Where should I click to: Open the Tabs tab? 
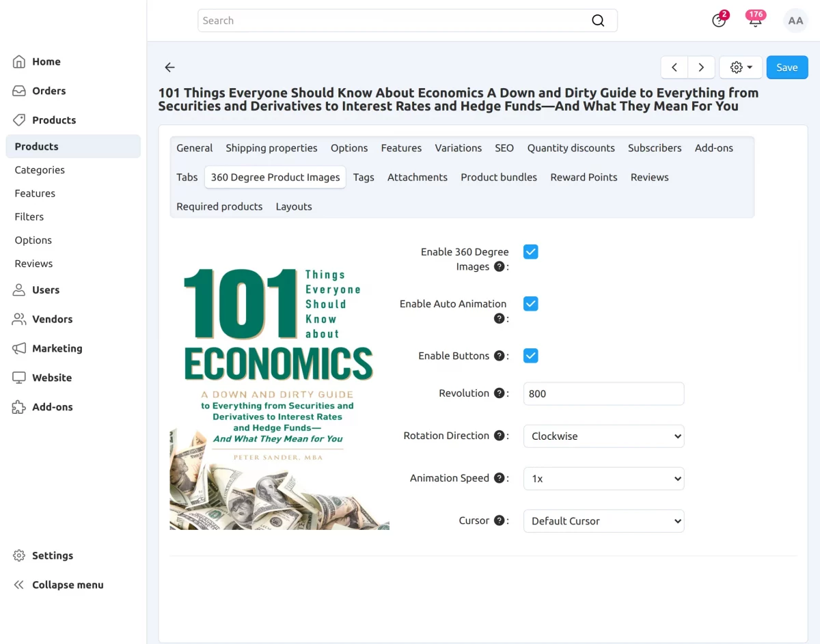click(x=187, y=178)
